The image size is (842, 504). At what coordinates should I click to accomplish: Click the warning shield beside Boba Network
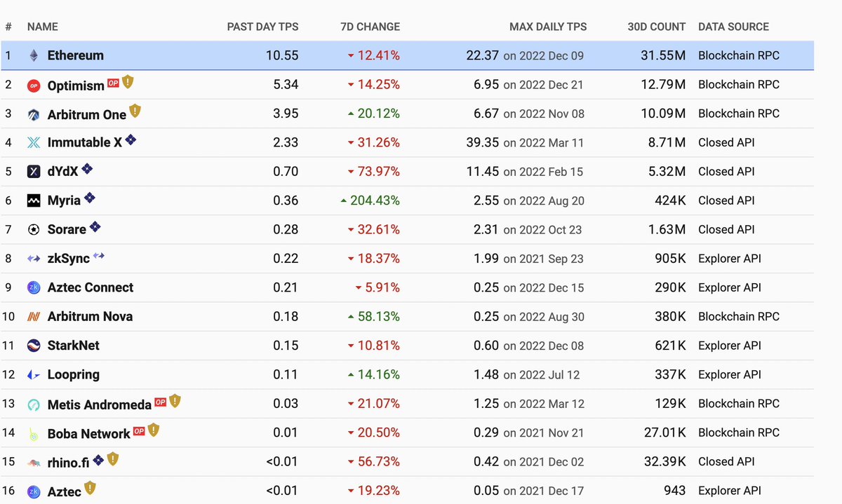click(154, 430)
